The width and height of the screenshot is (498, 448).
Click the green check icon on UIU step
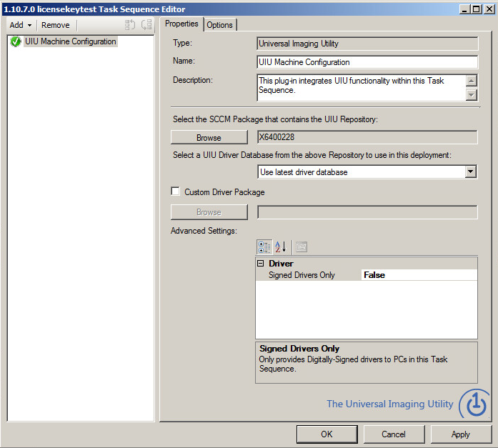coord(16,41)
